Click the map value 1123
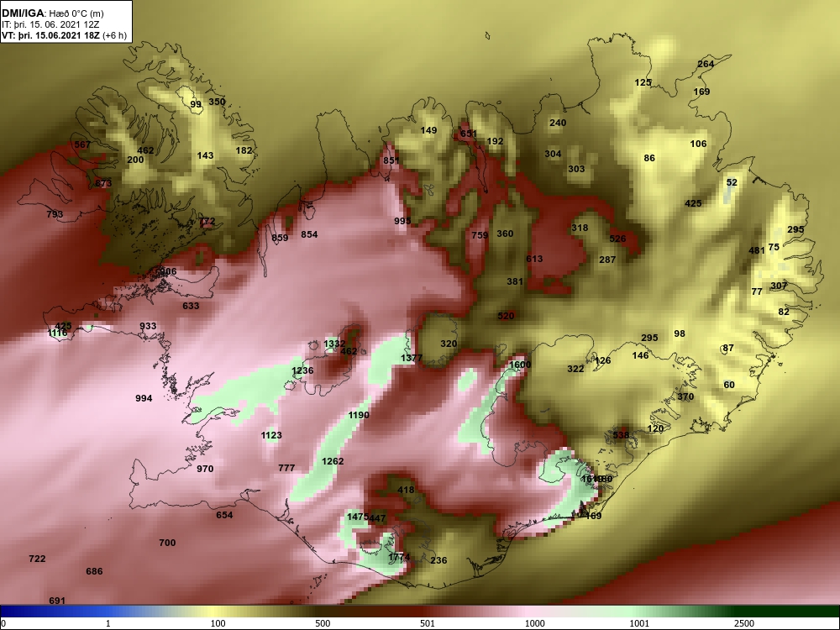This screenshot has height=630, width=840. pyautogui.click(x=271, y=435)
